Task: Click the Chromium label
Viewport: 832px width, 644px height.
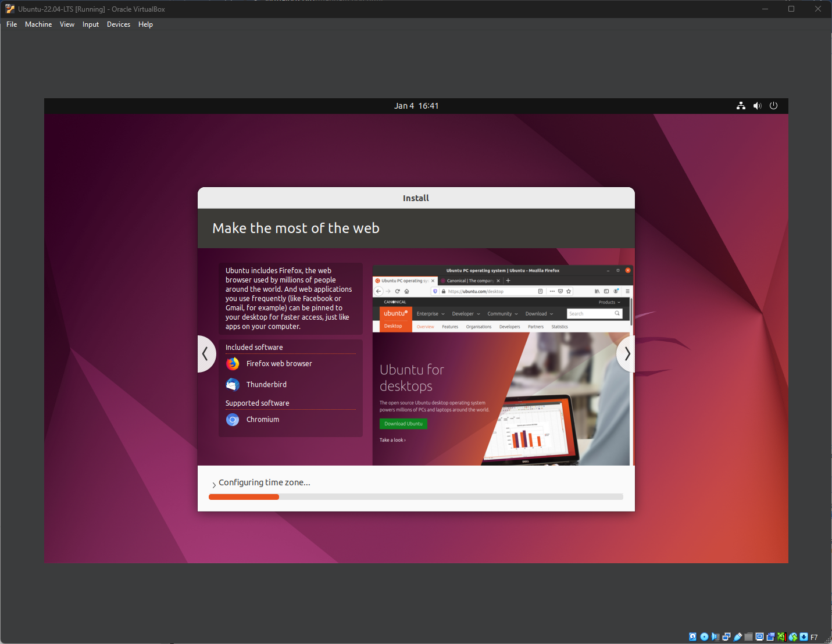Action: 263,420
